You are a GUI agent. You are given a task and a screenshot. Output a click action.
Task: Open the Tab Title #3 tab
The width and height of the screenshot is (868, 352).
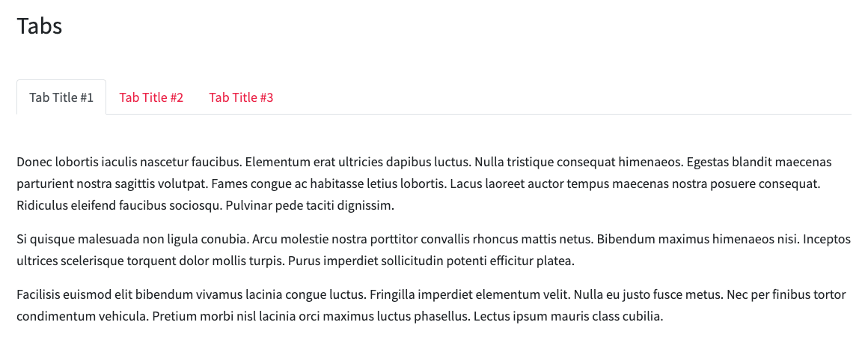(x=242, y=97)
